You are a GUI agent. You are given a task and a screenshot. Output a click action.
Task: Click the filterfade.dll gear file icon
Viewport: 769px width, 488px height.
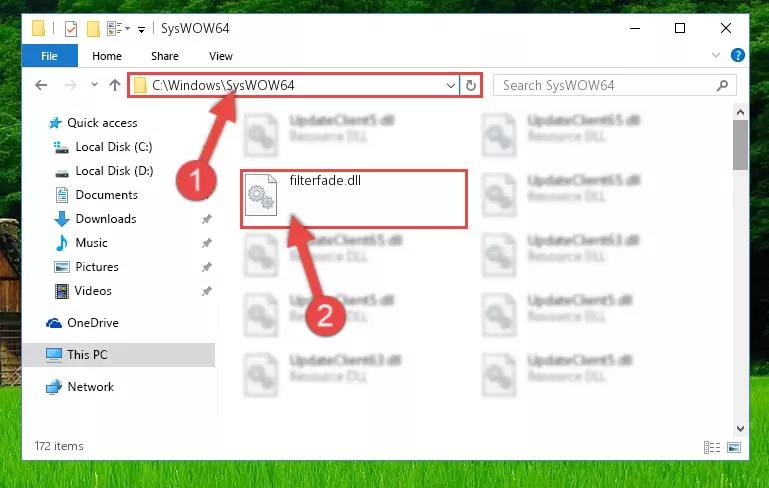261,195
